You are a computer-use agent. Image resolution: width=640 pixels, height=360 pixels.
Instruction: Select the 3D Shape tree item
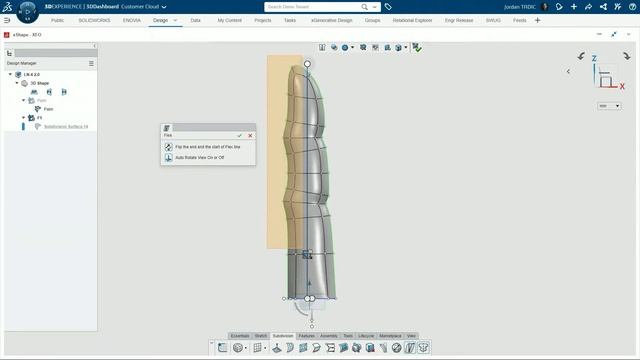point(40,83)
